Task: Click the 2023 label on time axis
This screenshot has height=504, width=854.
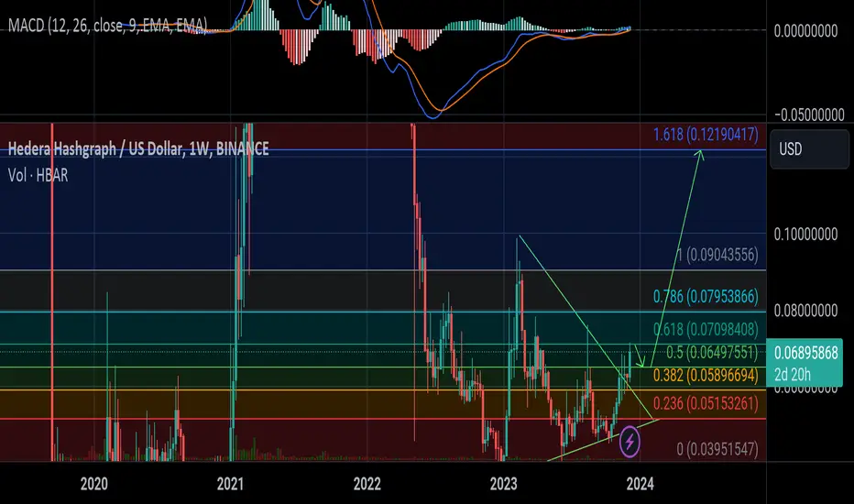Action: pyautogui.click(x=503, y=484)
